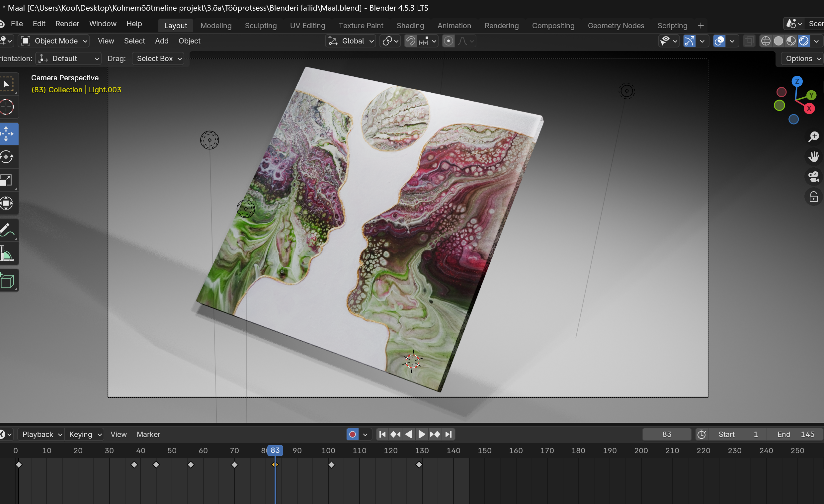824x504 pixels.
Task: Click the hand pan view icon
Action: (x=813, y=156)
